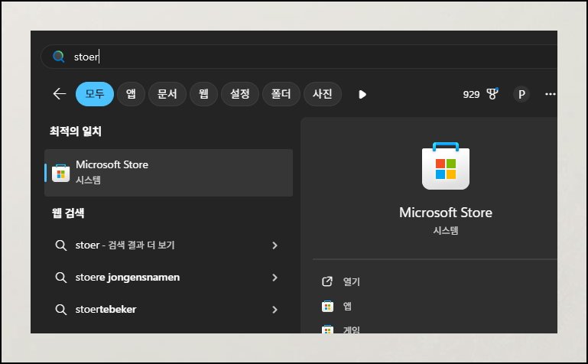Select the 'stoere jongensnamen' suggestion
588x364 pixels.
(168, 278)
